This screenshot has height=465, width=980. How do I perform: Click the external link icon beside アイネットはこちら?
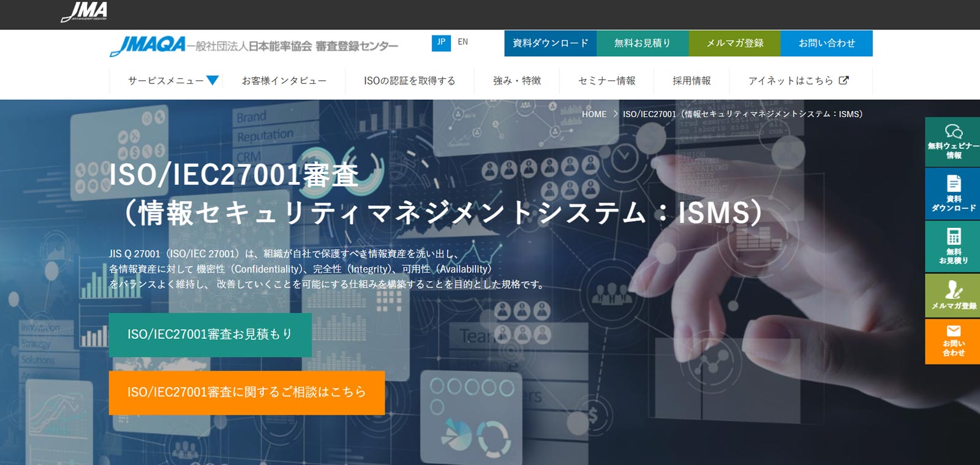843,80
